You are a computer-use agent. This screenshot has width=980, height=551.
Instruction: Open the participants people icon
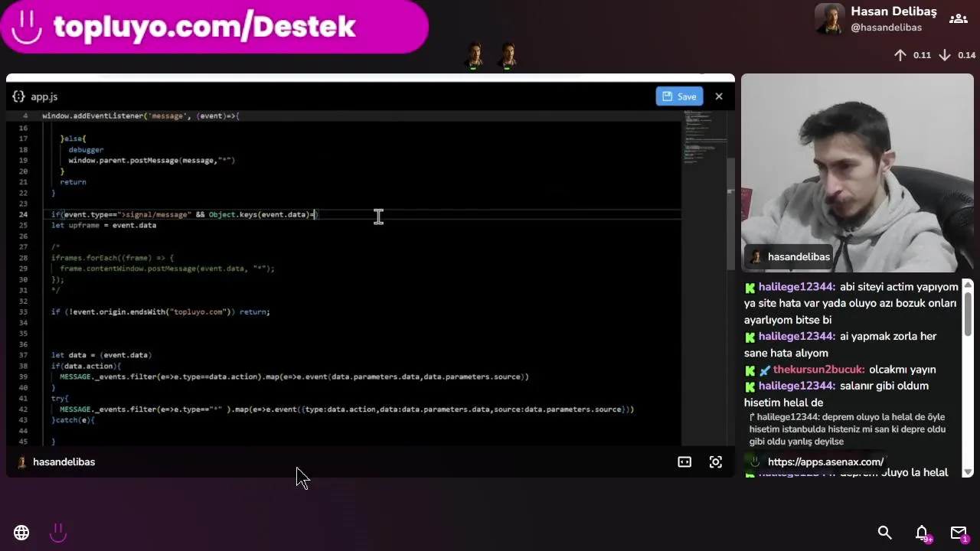coord(958,19)
